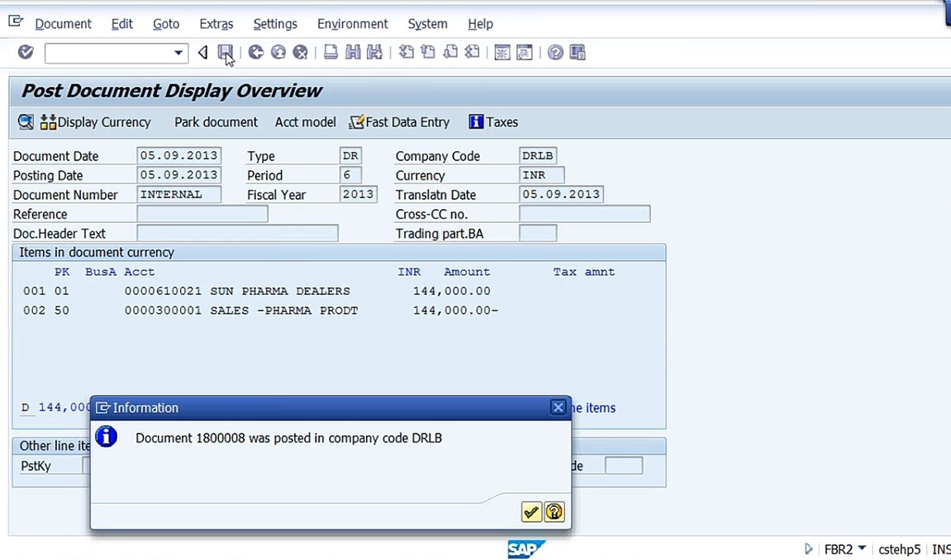This screenshot has height=560, width=951.
Task: Click the Currency field INR
Action: (542, 175)
